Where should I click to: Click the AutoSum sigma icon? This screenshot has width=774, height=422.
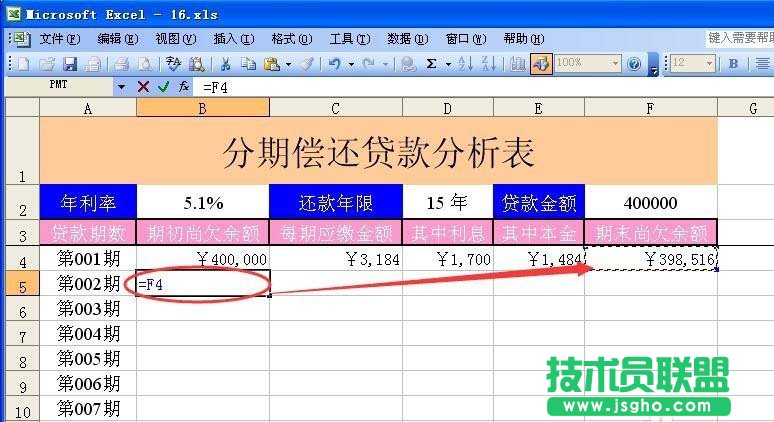coord(431,64)
